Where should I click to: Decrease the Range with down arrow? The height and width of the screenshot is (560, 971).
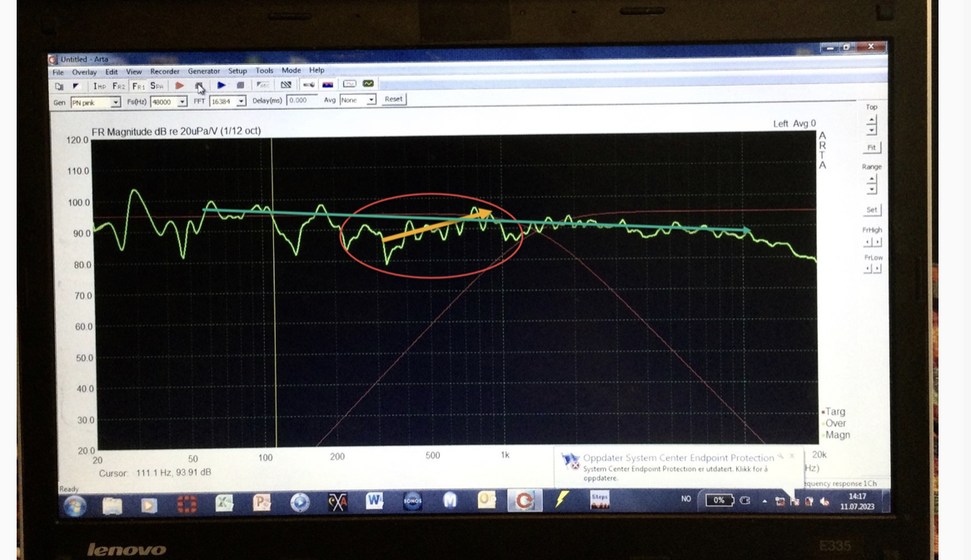(871, 189)
